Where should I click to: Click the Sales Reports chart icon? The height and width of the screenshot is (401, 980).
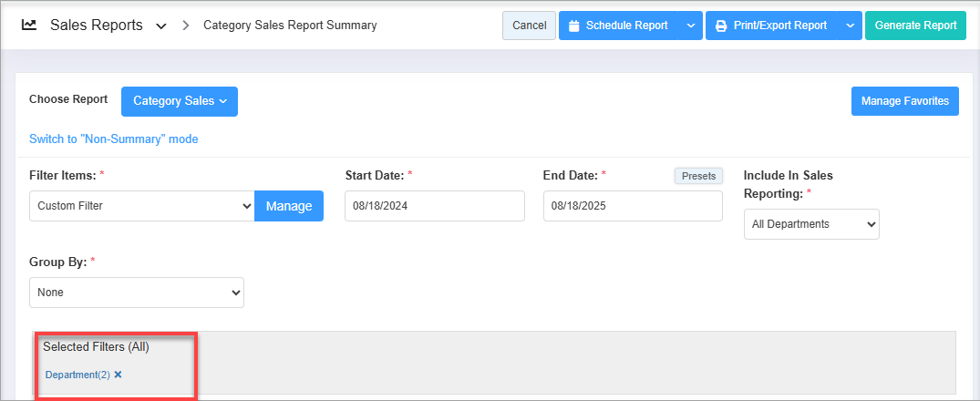click(29, 26)
